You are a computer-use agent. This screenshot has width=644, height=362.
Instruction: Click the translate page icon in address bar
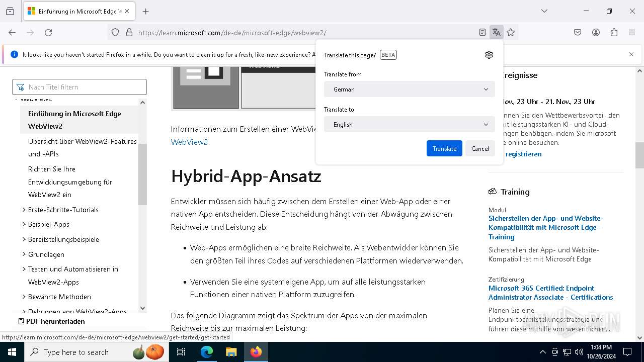click(x=497, y=33)
